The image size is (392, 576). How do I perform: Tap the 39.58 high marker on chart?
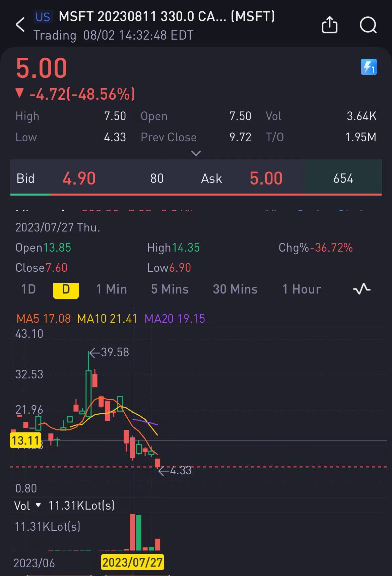[x=109, y=352]
